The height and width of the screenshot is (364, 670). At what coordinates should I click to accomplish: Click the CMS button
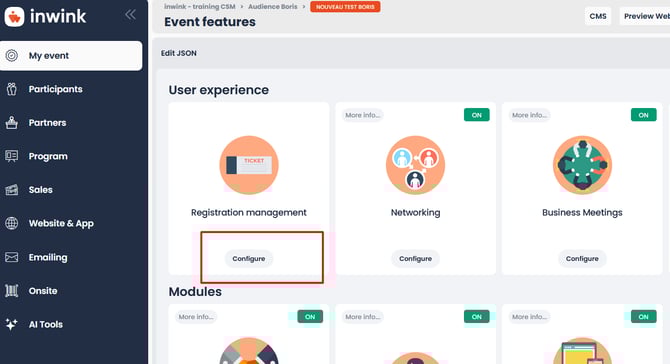[x=598, y=16]
